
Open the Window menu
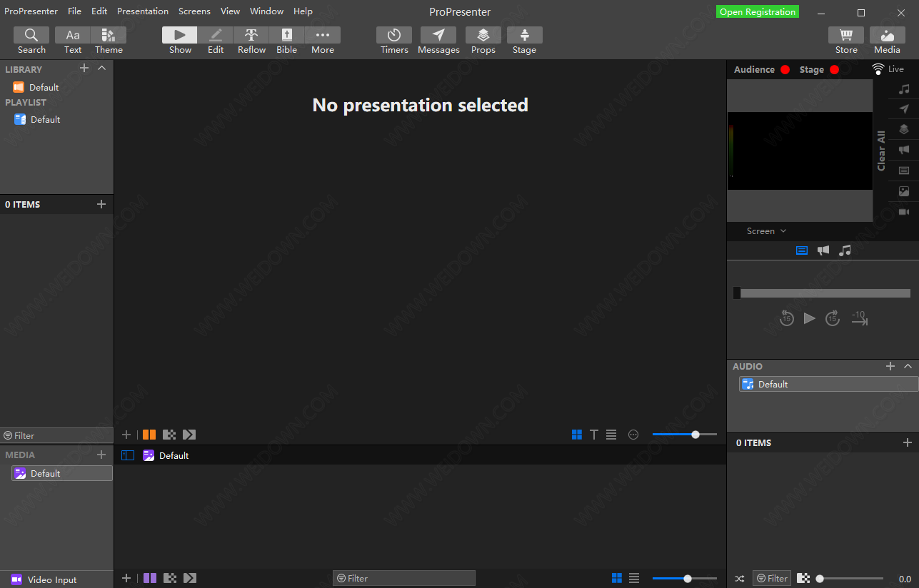(x=266, y=11)
